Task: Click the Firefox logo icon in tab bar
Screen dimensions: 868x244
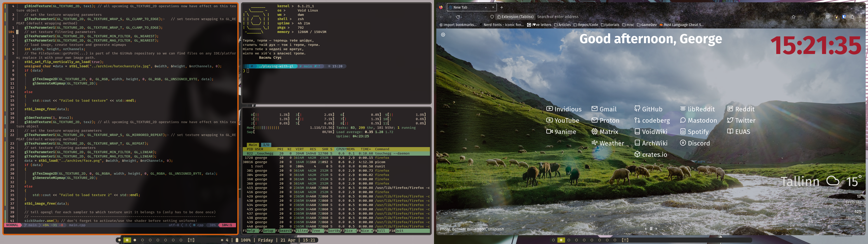Action: (x=441, y=7)
